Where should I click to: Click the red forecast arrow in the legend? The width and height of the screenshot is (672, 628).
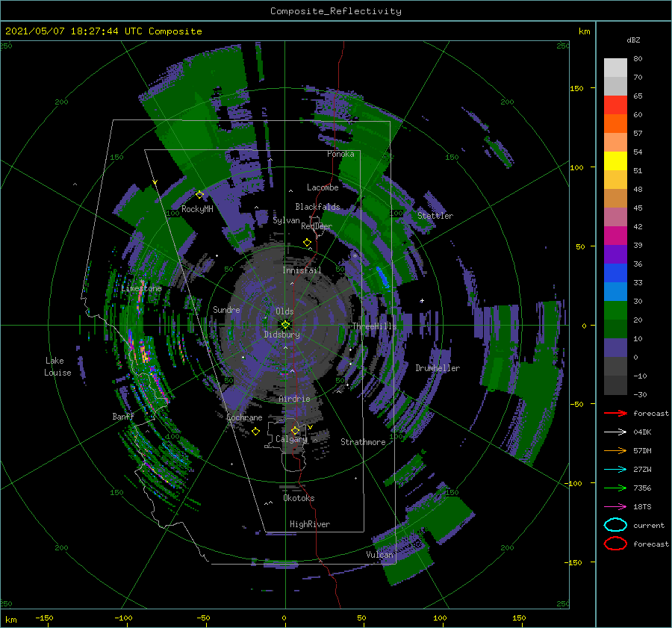pos(615,413)
